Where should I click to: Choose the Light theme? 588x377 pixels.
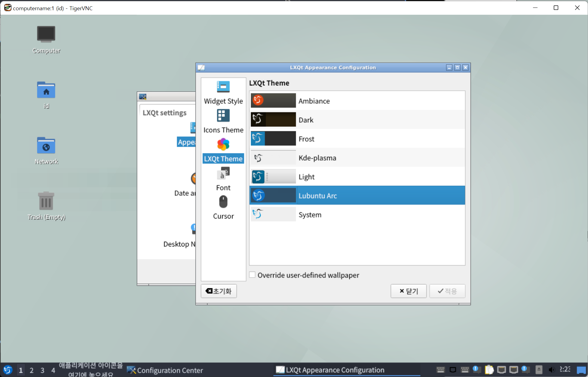tap(357, 176)
